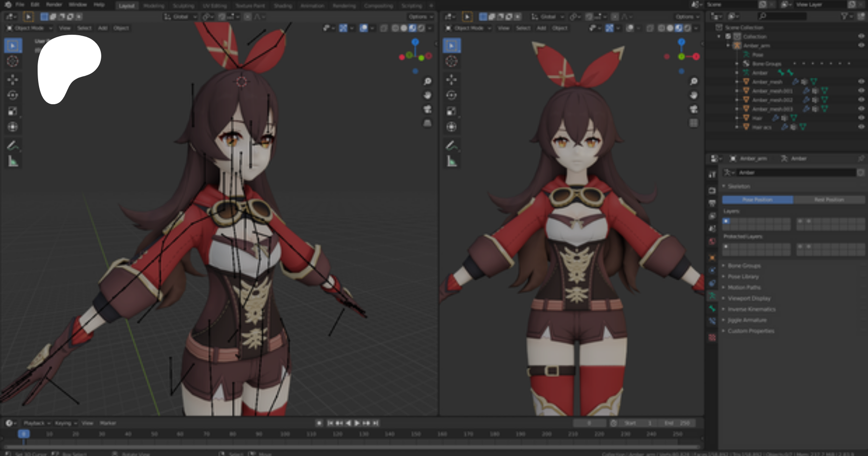Enable the first armature layer cell
The height and width of the screenshot is (456, 868).
pos(727,221)
